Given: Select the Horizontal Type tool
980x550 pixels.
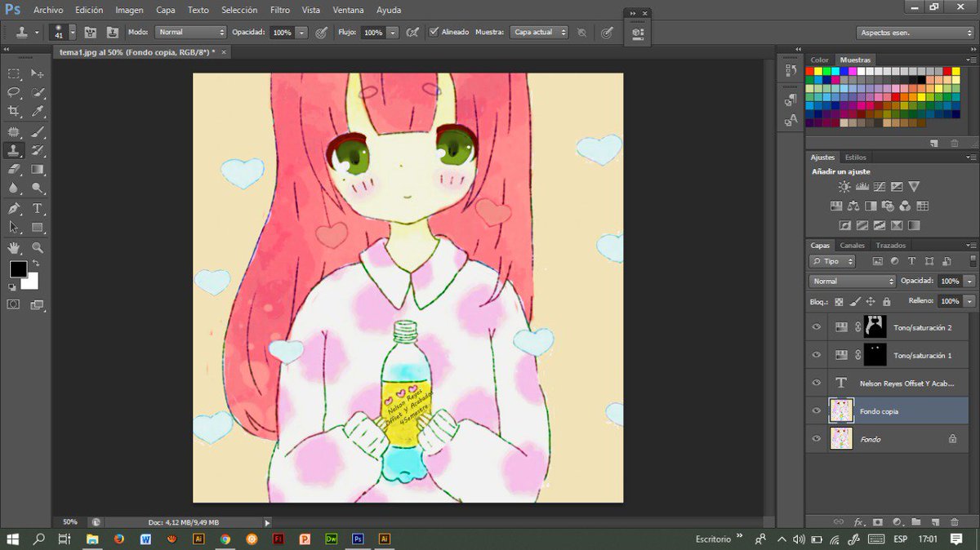Looking at the screenshot, I should pyautogui.click(x=38, y=209).
